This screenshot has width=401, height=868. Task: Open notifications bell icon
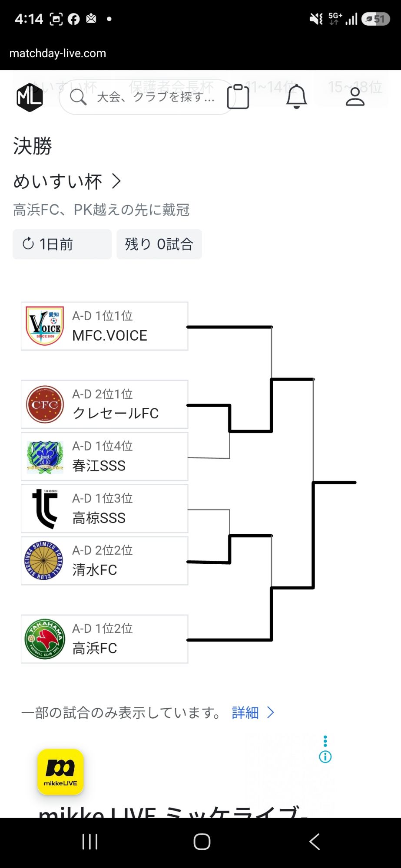297,96
